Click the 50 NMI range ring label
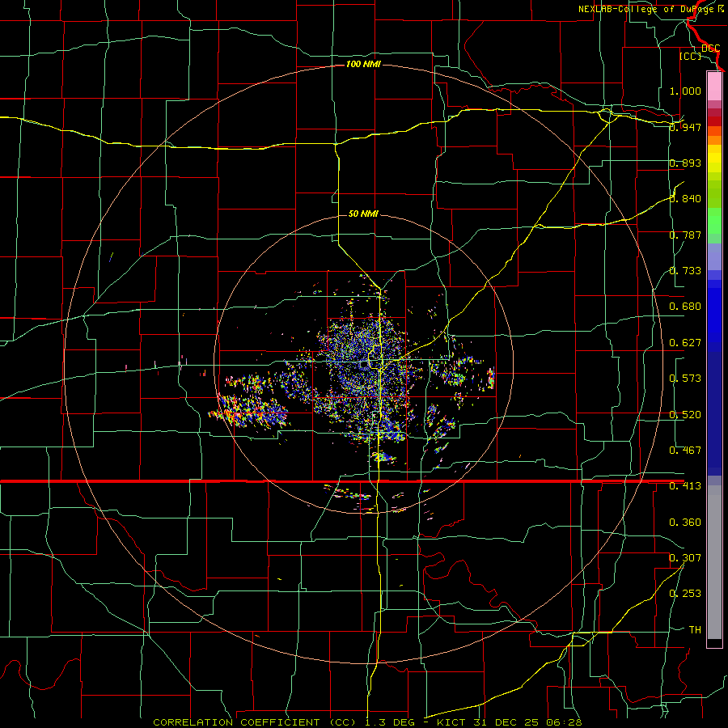The width and height of the screenshot is (728, 728). coord(363,214)
